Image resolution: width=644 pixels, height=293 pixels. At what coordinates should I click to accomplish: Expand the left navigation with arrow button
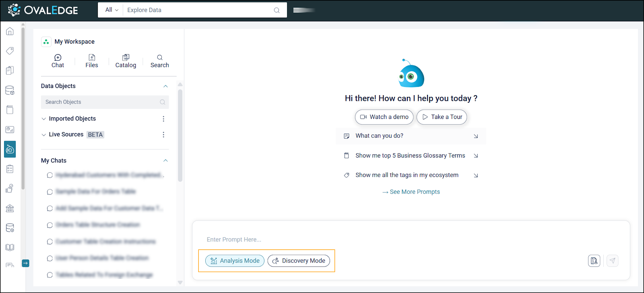point(25,263)
